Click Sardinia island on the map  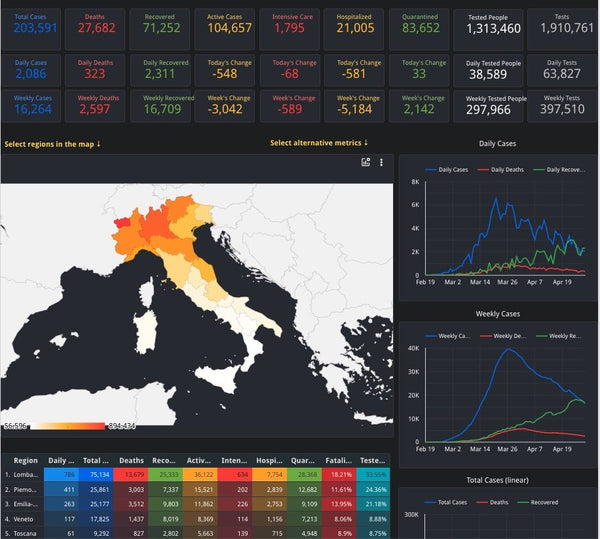[146, 332]
